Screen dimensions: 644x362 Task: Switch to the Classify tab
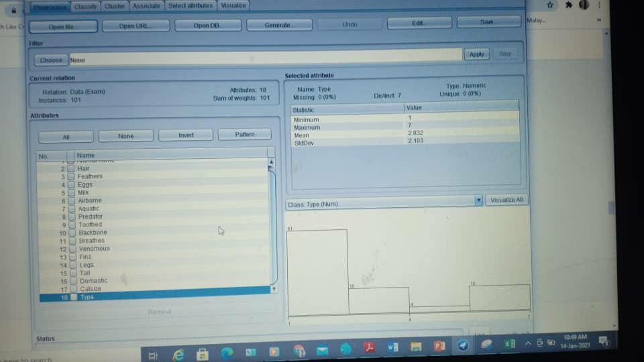pyautogui.click(x=85, y=7)
